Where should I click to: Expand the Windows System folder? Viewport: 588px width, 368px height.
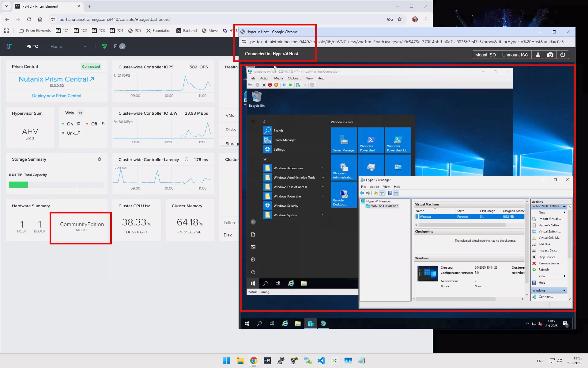click(323, 215)
